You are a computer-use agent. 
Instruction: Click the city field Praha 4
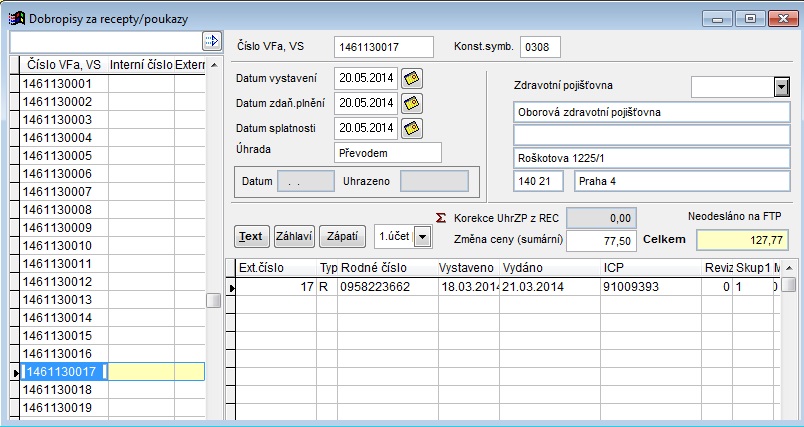pyautogui.click(x=682, y=181)
